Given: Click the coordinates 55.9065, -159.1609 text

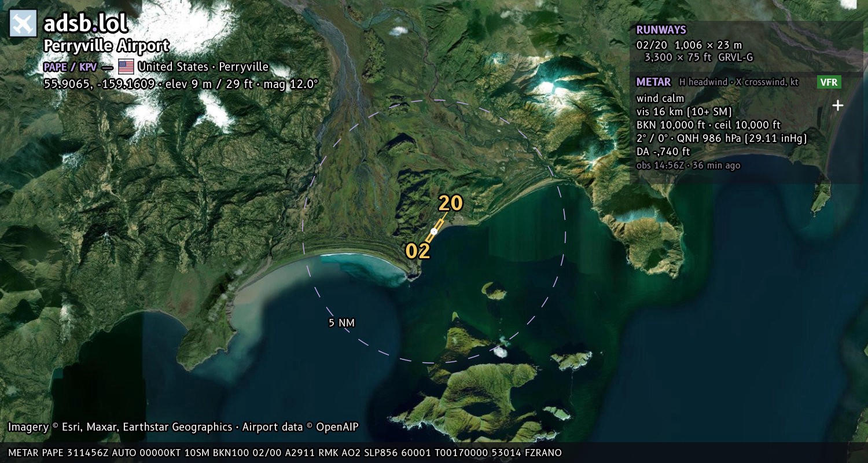Looking at the screenshot, I should pos(100,84).
